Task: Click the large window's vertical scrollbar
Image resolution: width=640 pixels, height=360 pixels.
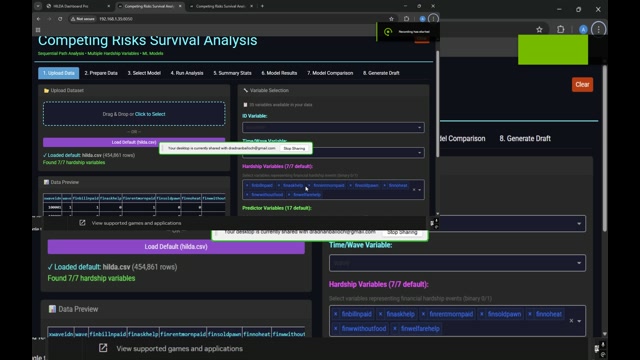Action: [x=604, y=149]
